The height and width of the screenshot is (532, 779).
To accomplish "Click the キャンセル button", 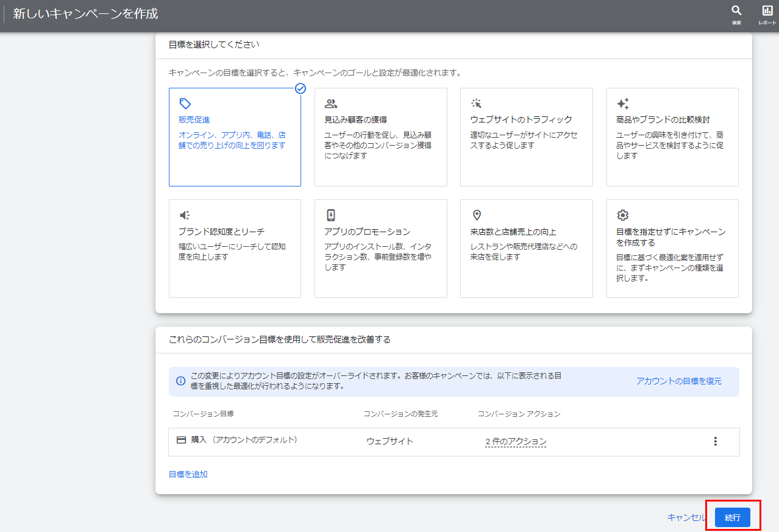I will (x=686, y=517).
